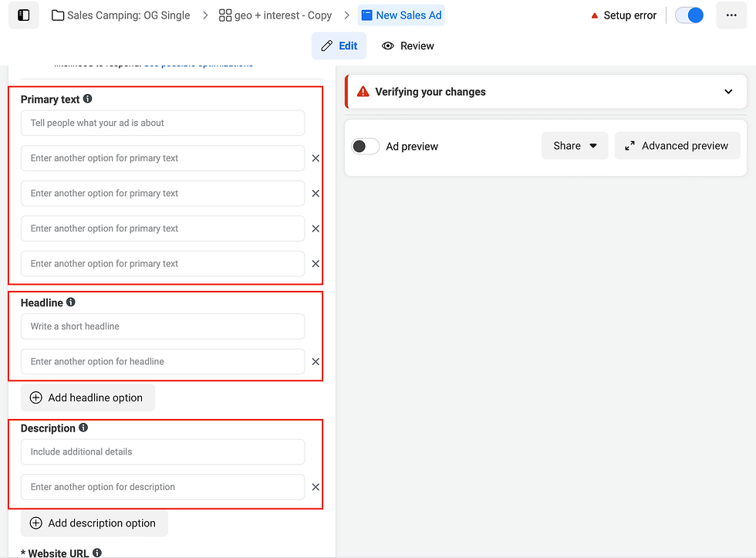
Task: Click the 'Include additional details' field
Action: 163,452
